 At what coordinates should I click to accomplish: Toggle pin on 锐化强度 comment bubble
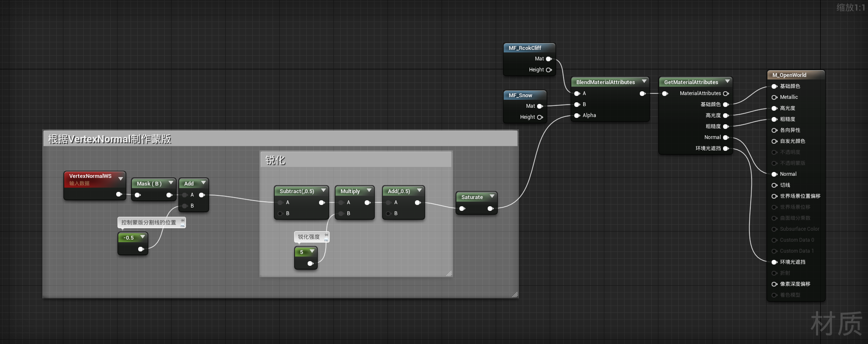(x=326, y=235)
